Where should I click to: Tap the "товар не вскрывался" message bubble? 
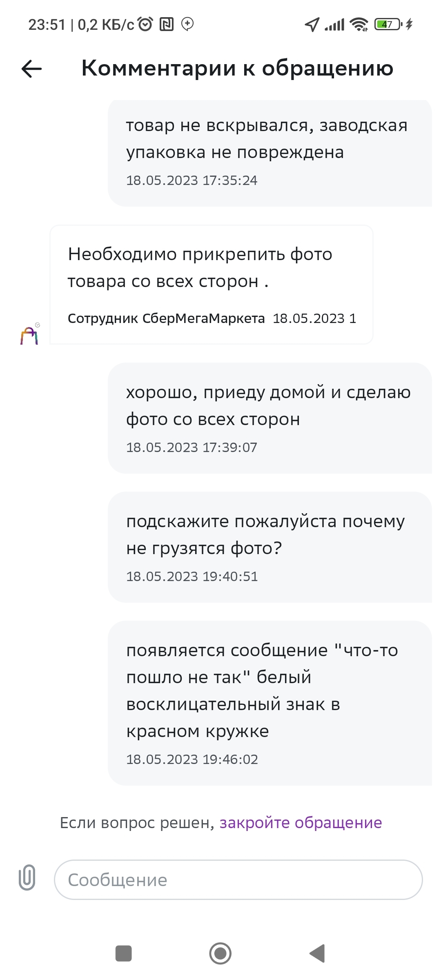[x=269, y=153]
